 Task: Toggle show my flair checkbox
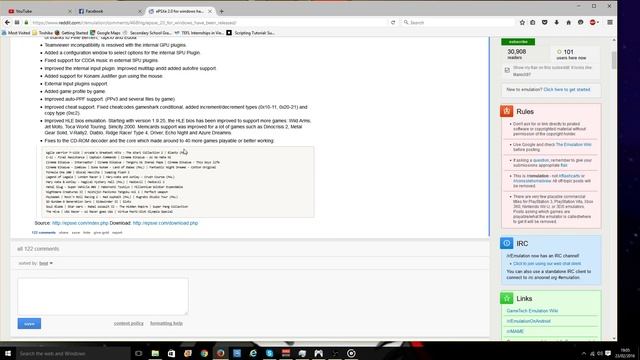507,70
